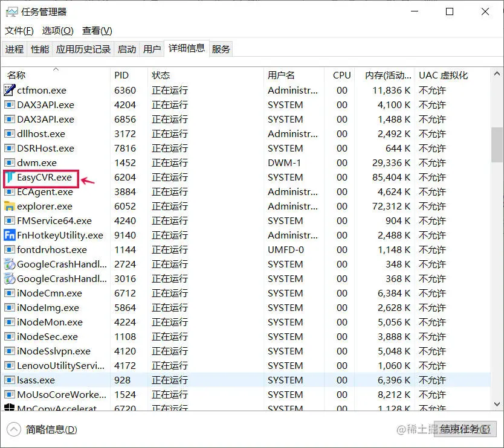The height and width of the screenshot is (448, 504).
Task: Click the dwm.exe process icon
Action: pos(9,163)
